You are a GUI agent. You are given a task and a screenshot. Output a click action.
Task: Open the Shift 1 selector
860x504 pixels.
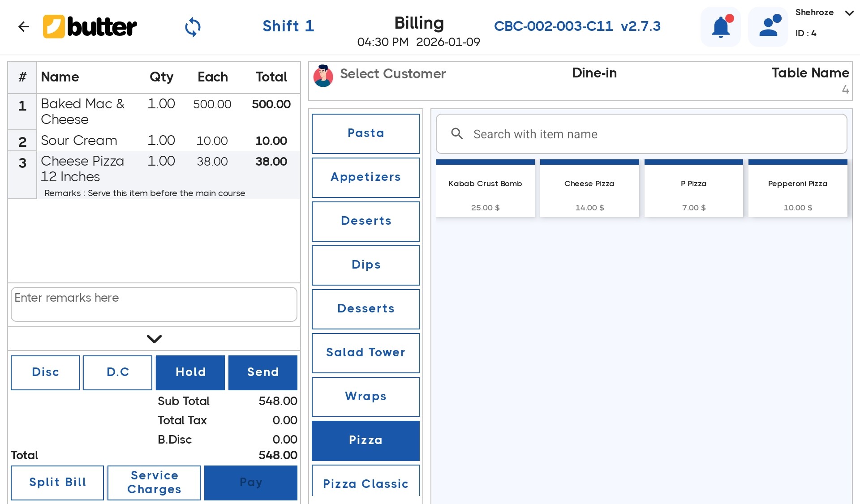coord(288,26)
